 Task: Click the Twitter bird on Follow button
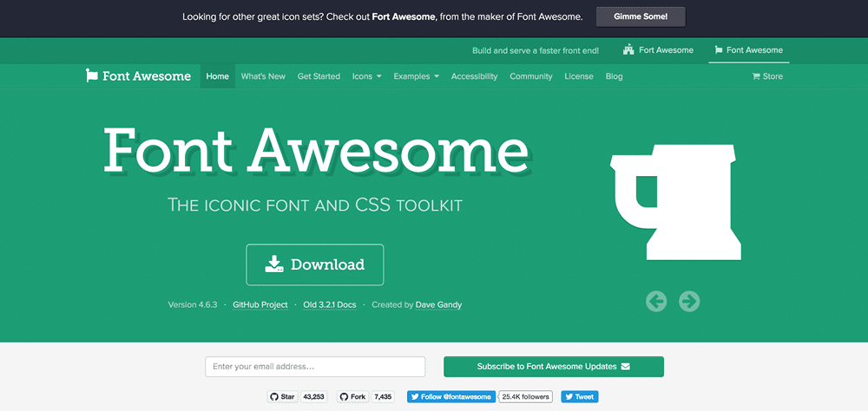415,396
